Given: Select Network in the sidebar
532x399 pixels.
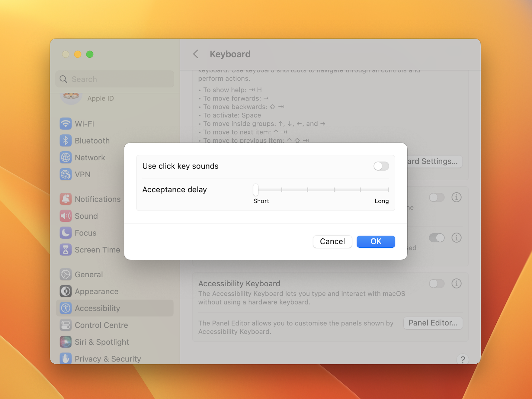Looking at the screenshot, I should pyautogui.click(x=90, y=157).
